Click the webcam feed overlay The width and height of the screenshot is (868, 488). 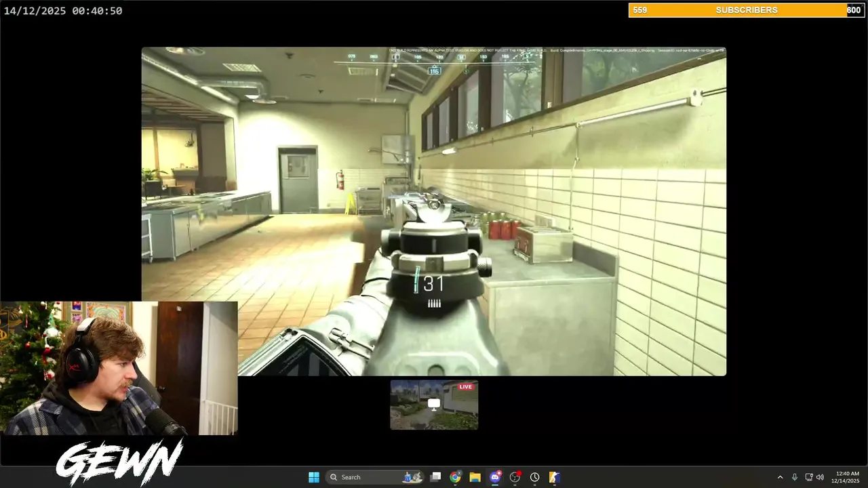[x=119, y=368]
